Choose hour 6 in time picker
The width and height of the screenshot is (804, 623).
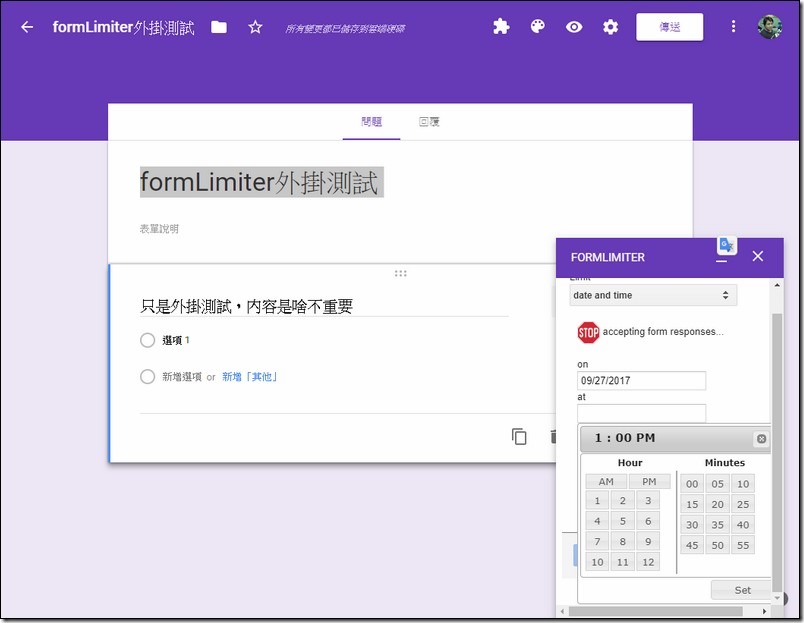point(648,521)
